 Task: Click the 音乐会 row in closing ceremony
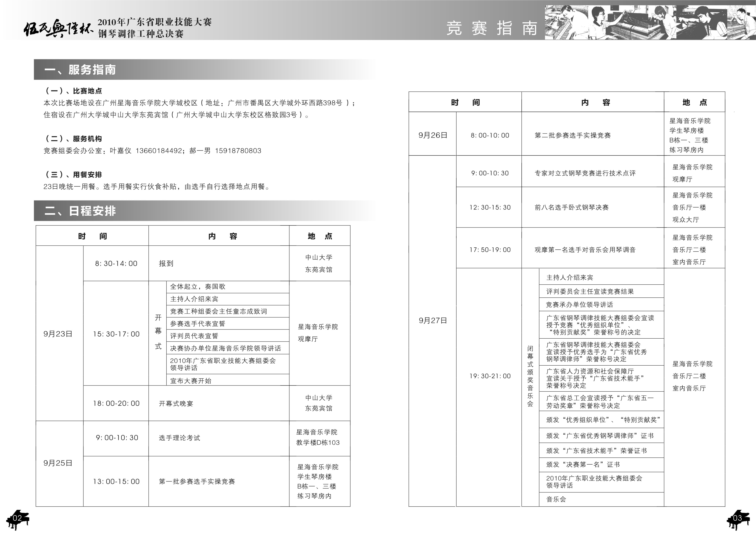(x=601, y=499)
